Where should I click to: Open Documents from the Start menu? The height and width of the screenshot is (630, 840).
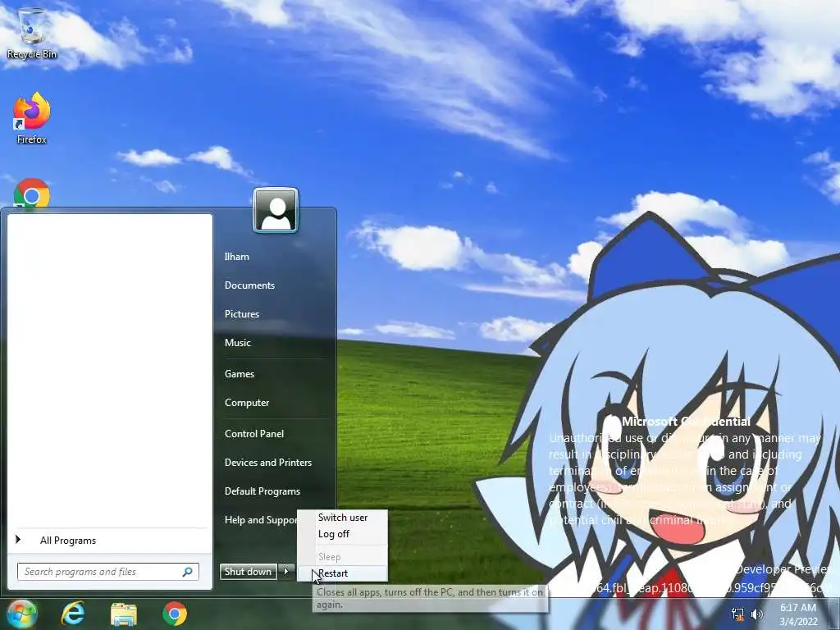point(249,285)
